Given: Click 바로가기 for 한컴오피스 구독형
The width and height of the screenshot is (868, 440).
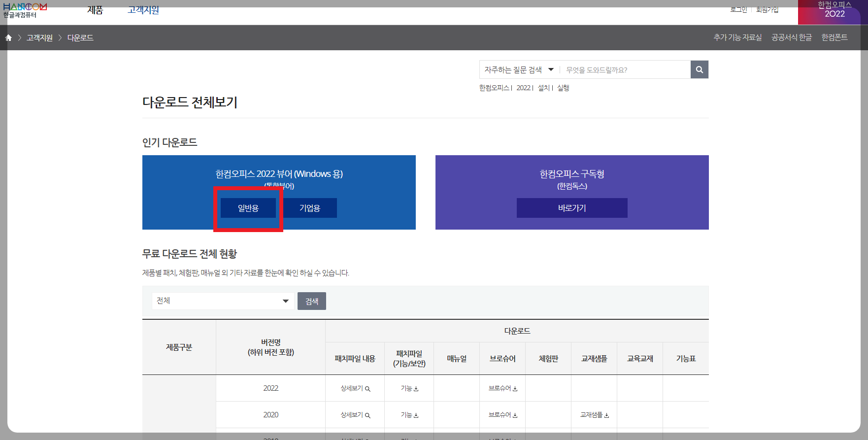Looking at the screenshot, I should coord(572,208).
